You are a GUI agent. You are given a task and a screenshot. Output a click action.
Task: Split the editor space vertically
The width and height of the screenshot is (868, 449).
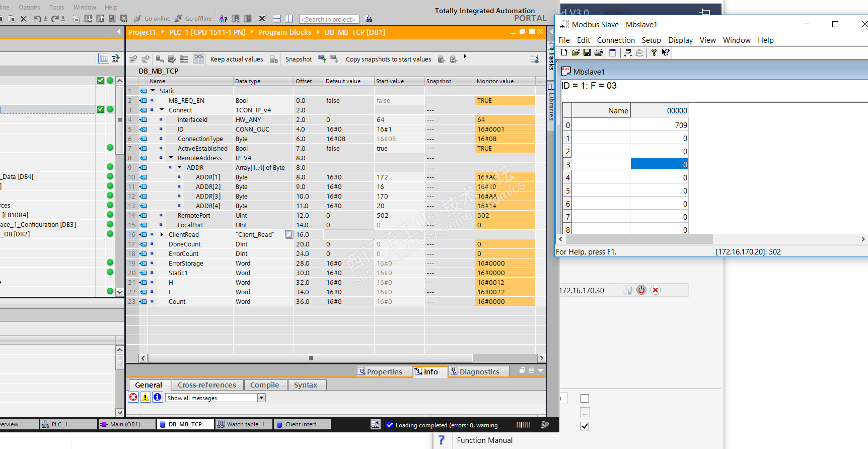point(288,19)
